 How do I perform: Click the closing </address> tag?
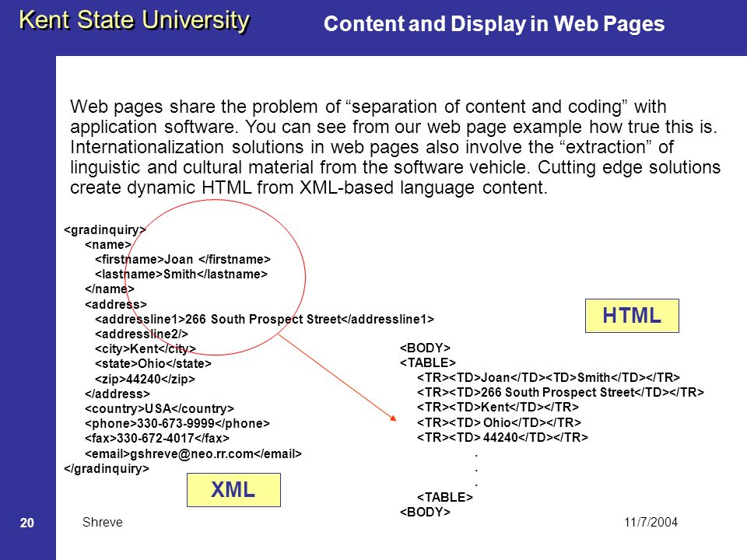point(117,394)
